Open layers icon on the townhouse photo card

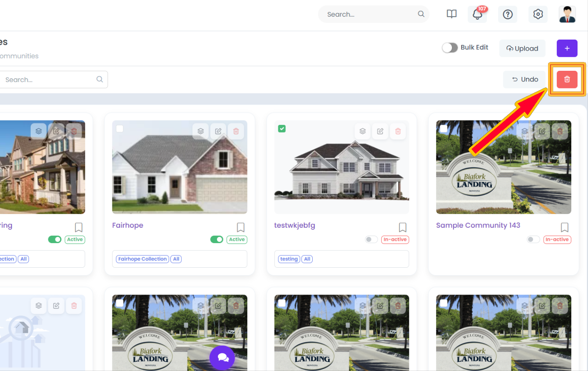(x=39, y=131)
